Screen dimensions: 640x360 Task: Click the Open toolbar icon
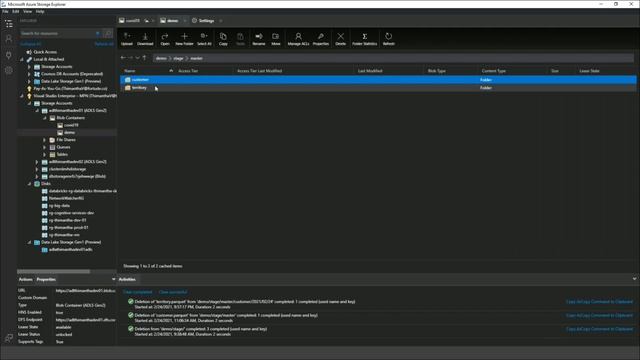pyautogui.click(x=165, y=39)
